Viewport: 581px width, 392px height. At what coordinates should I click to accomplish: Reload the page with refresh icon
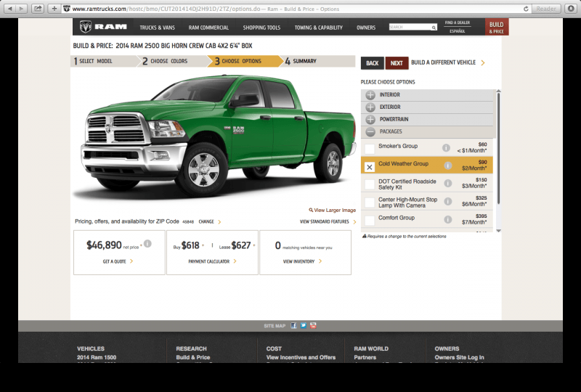pos(526,9)
